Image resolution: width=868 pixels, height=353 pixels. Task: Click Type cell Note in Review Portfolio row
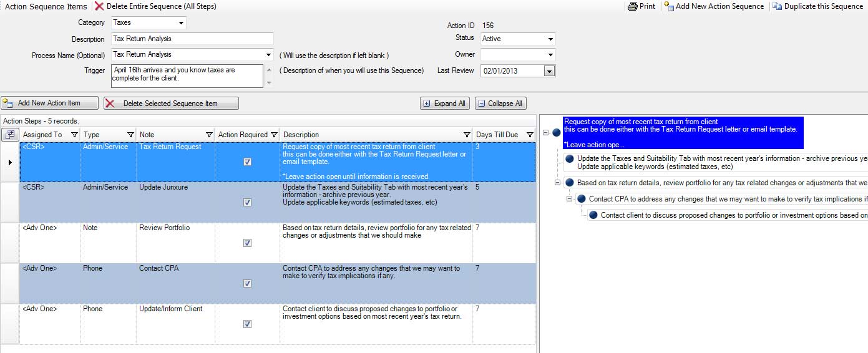pyautogui.click(x=108, y=243)
